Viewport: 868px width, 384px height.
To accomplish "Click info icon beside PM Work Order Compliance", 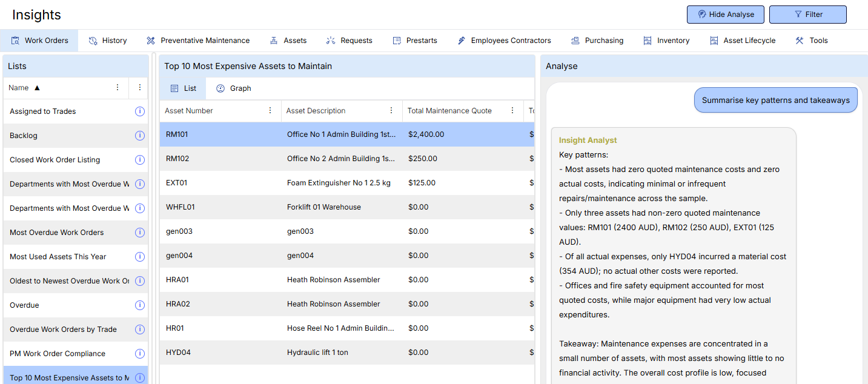I will coord(139,354).
